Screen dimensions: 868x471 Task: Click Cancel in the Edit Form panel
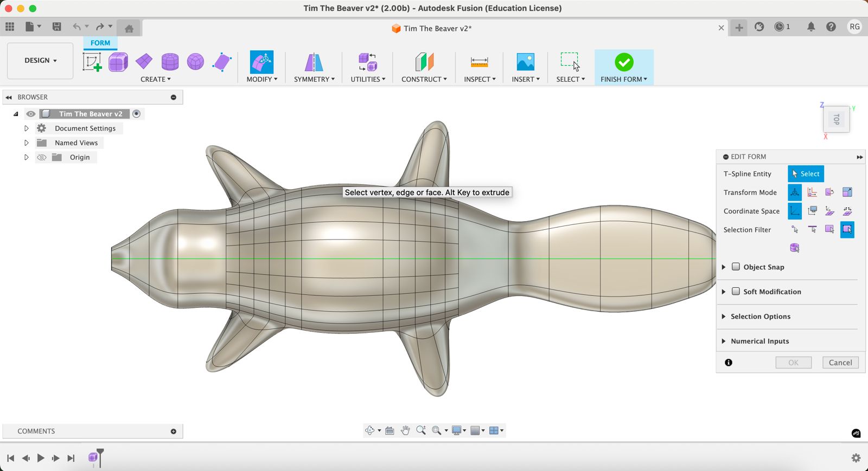tap(840, 363)
